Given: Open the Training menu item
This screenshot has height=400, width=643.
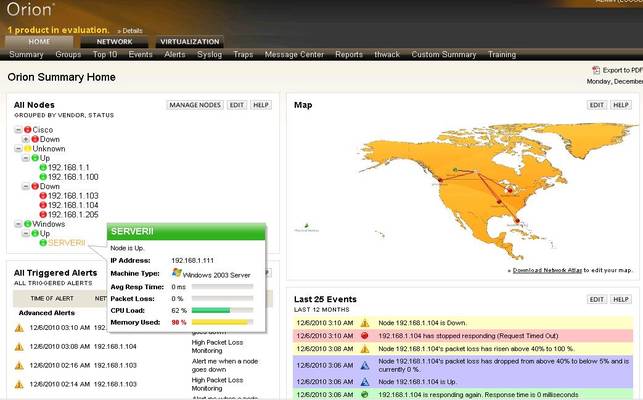Looking at the screenshot, I should (502, 55).
